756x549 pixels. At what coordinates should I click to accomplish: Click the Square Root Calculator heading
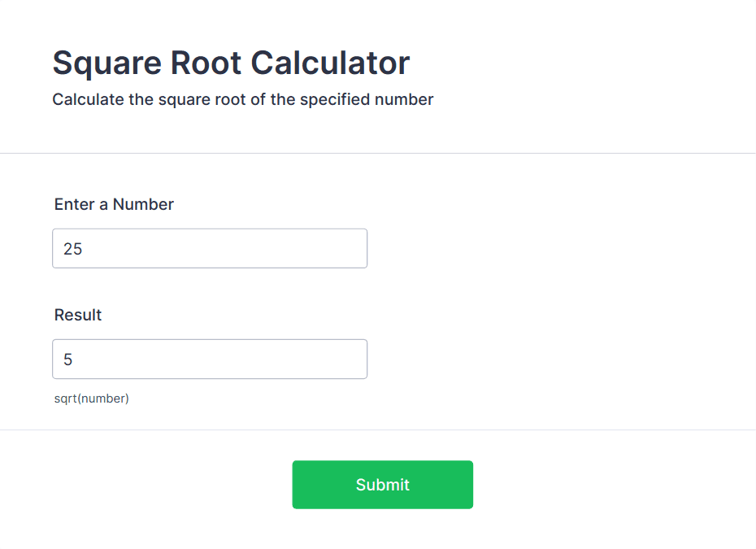(231, 63)
